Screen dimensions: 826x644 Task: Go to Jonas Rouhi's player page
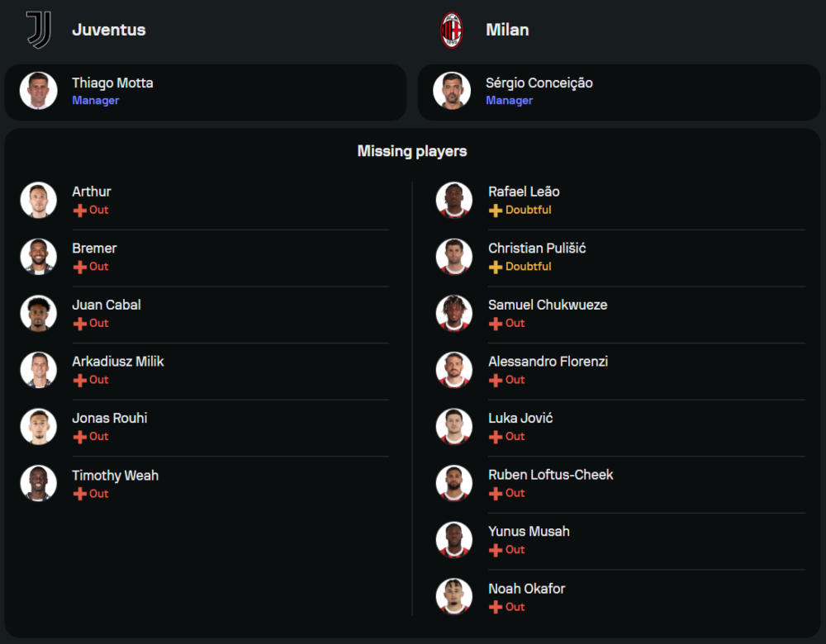coord(110,418)
